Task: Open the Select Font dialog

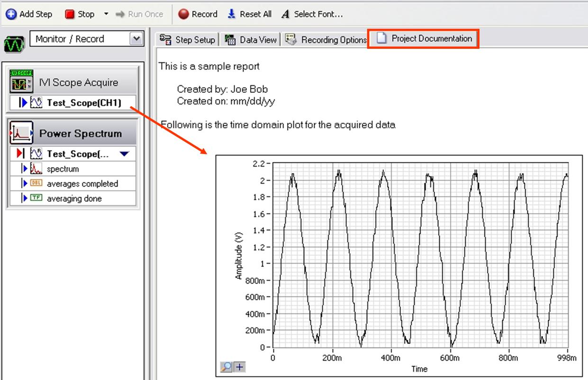Action: point(312,14)
